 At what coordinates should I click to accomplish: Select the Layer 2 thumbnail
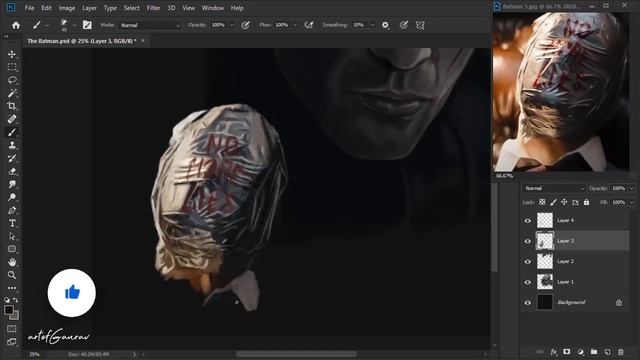(544, 261)
